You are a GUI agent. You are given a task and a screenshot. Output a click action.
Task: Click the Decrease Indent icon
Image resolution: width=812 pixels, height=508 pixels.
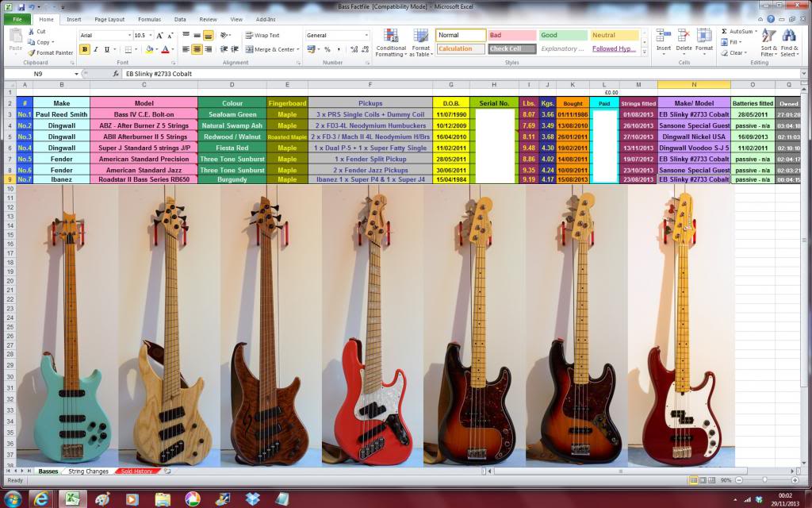tap(224, 49)
